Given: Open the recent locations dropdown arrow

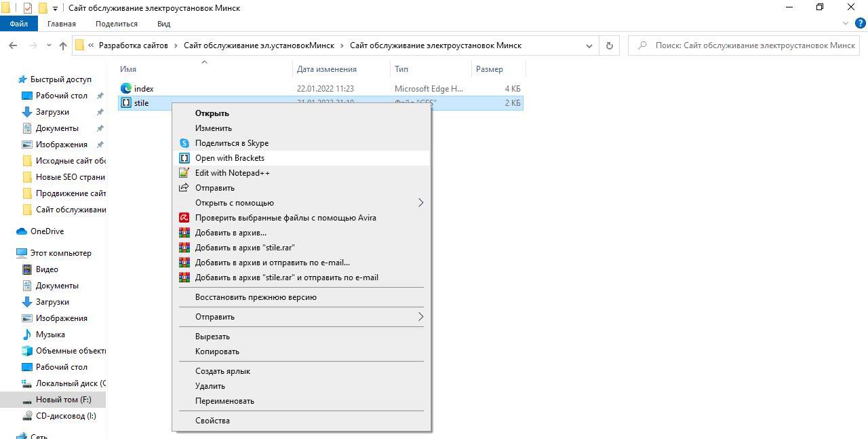Looking at the screenshot, I should point(49,45).
